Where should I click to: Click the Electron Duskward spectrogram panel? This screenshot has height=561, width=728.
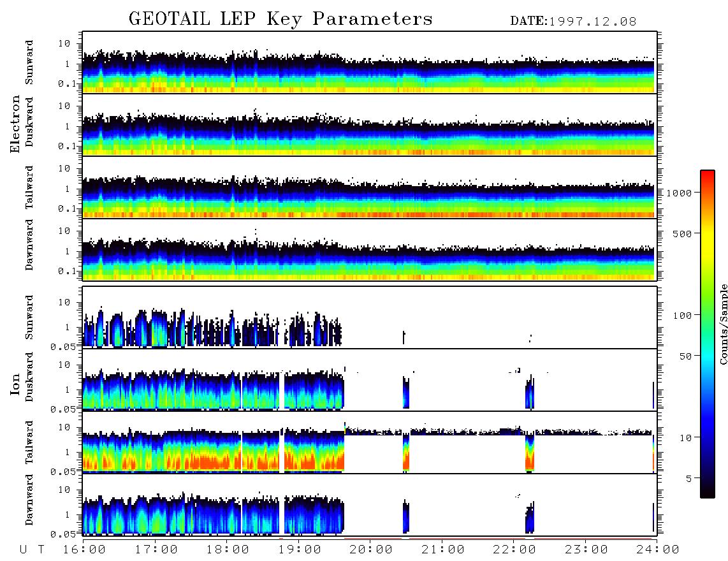coord(370,125)
